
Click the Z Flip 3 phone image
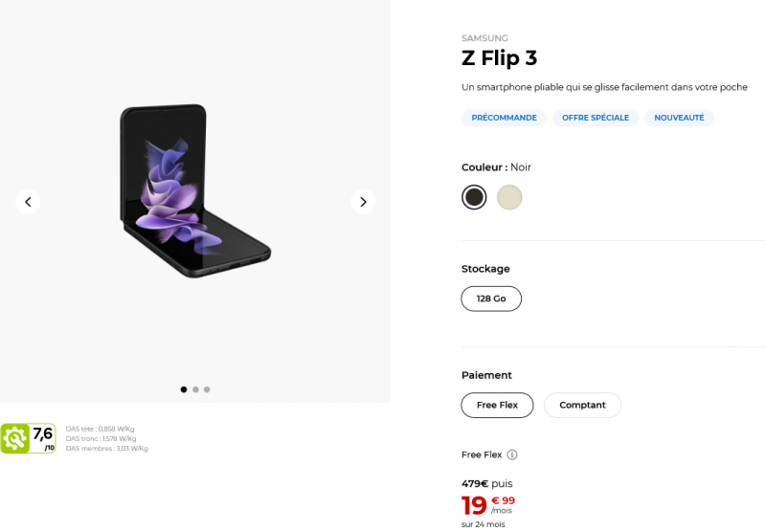click(194, 191)
